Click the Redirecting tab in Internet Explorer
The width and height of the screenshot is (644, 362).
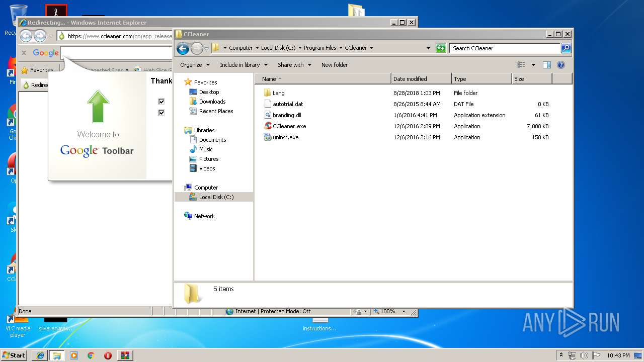[35, 85]
